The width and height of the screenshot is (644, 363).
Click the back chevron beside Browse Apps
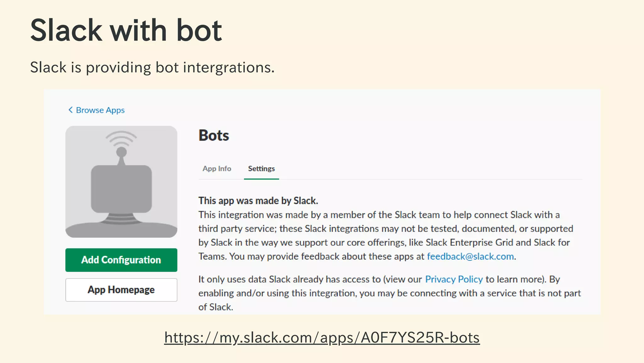[70, 110]
